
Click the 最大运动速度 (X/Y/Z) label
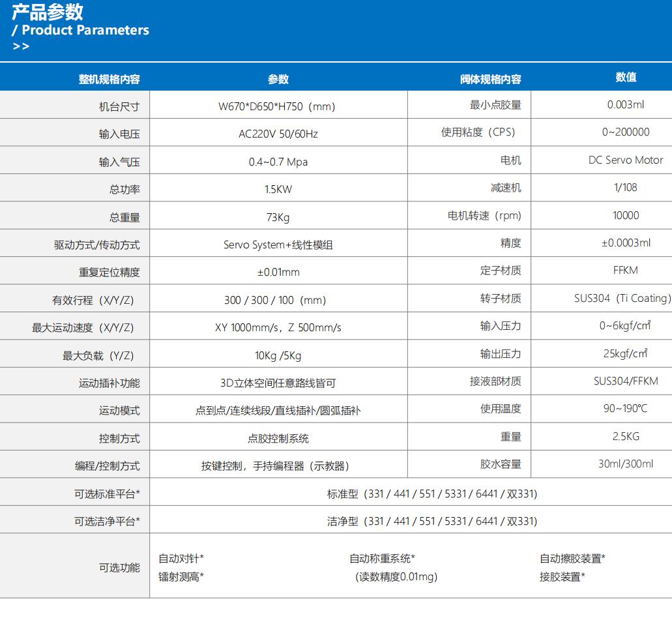[83, 327]
